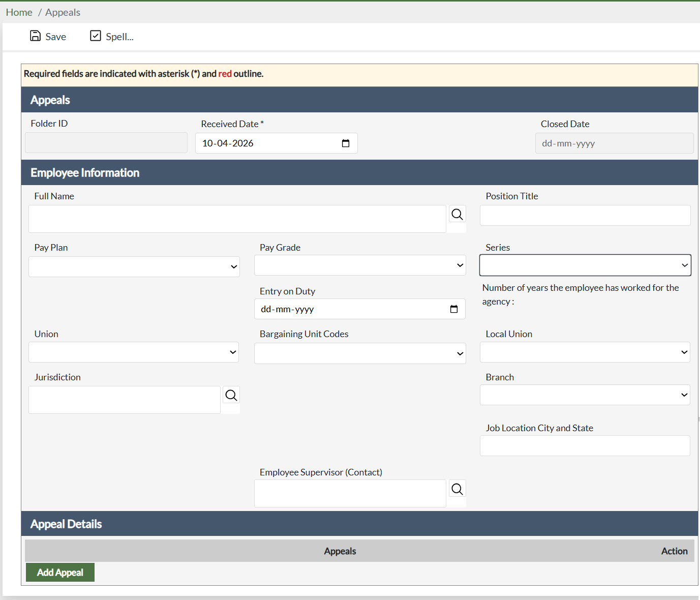Click the Add Appeal button

click(x=60, y=572)
